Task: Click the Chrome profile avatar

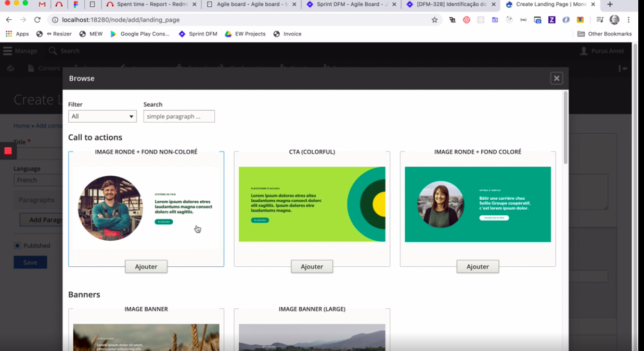Action: pos(614,20)
